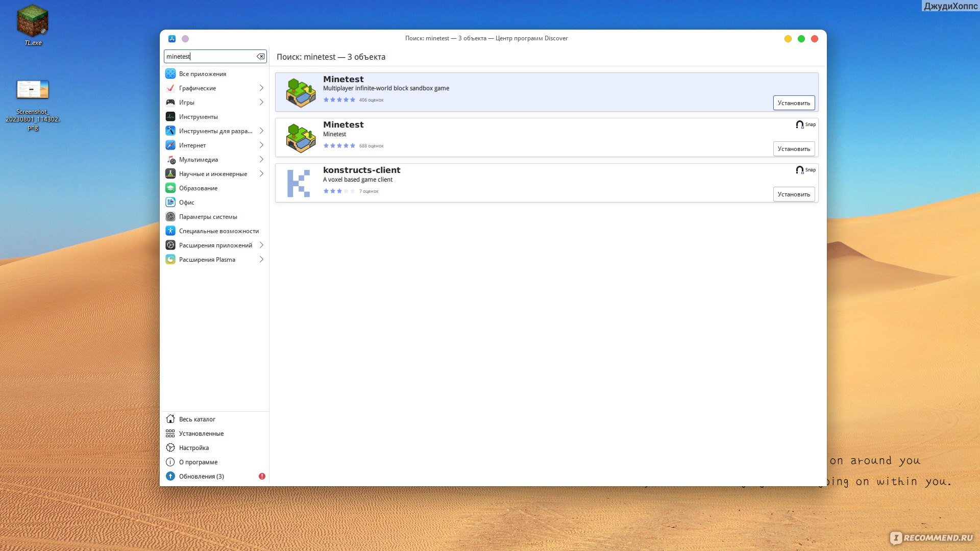This screenshot has height=551, width=980.
Task: Click 'Multiplayer infinite-world block sandbox game' description
Action: pos(386,88)
